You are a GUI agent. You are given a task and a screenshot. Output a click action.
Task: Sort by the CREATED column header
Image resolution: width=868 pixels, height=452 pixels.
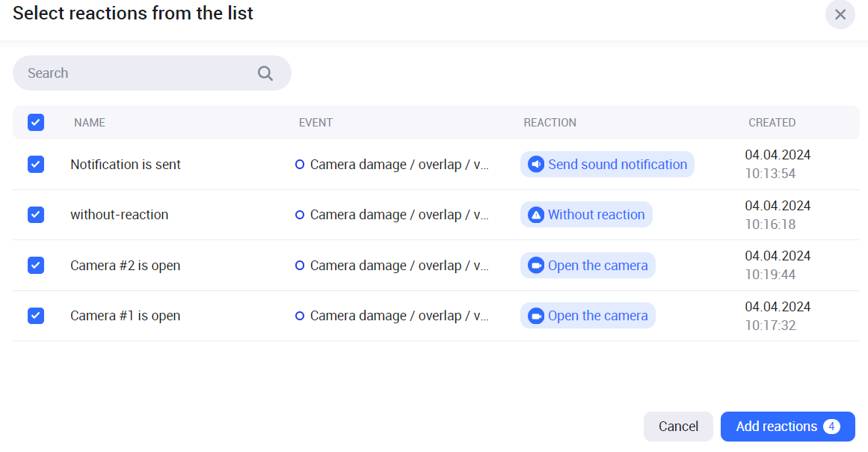pyautogui.click(x=772, y=123)
